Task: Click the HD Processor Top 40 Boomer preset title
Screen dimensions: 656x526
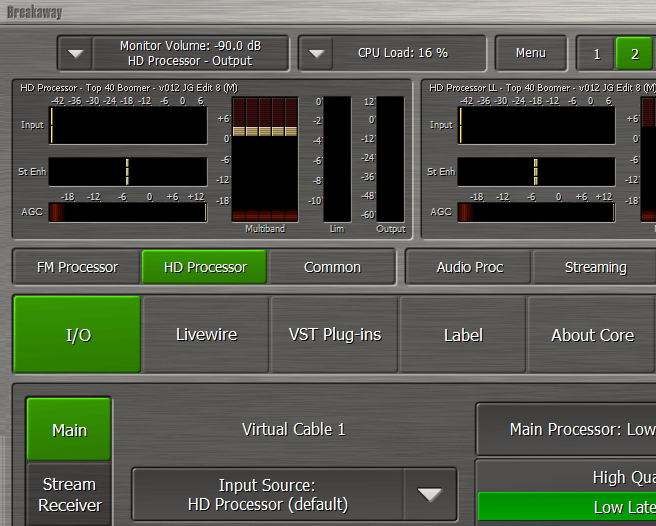Action: (129, 88)
